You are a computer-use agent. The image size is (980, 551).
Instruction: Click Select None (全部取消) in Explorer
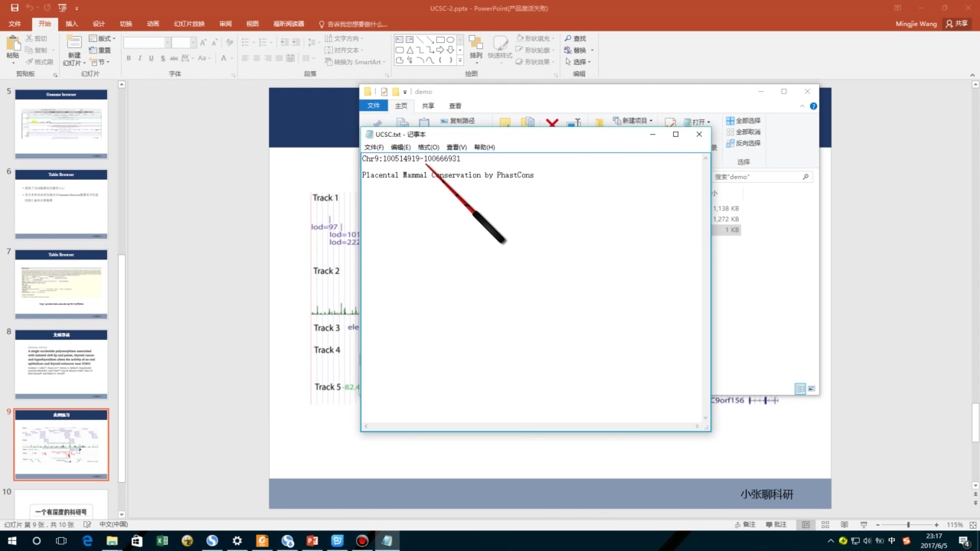pos(743,132)
